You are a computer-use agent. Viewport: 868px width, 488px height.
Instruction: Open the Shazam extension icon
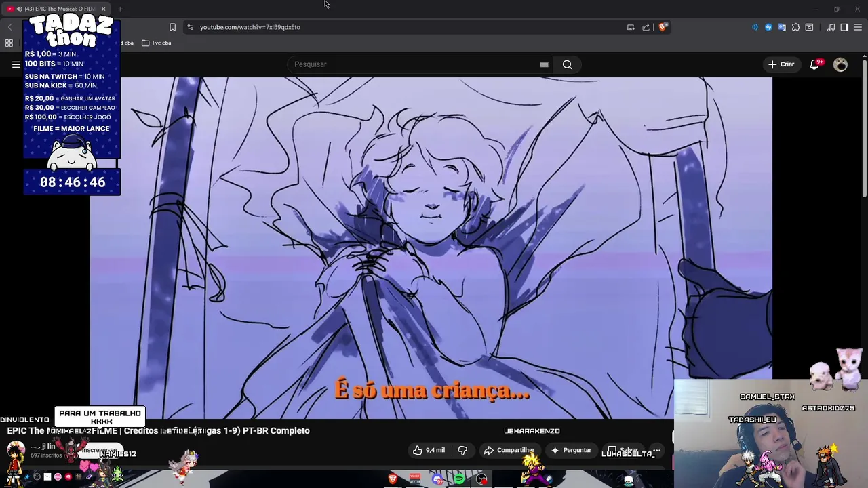pos(768,27)
